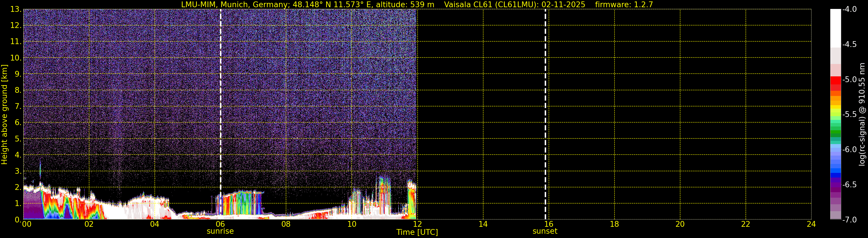Select the white top section of the colorbar

pyautogui.click(x=835, y=28)
